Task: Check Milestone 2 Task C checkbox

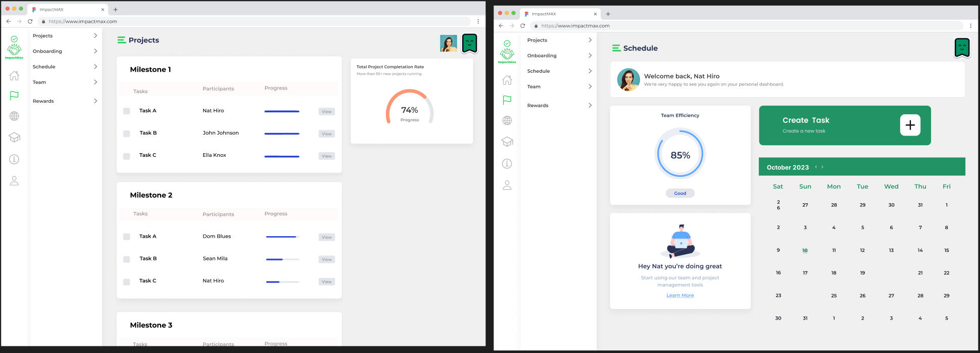Action: (127, 282)
